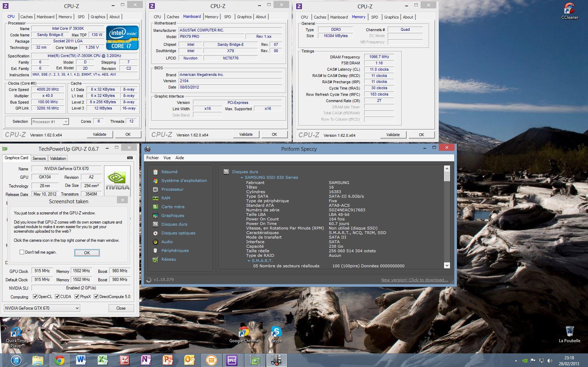Click the volume icon in system tray
The image size is (588, 367).
tap(550, 361)
